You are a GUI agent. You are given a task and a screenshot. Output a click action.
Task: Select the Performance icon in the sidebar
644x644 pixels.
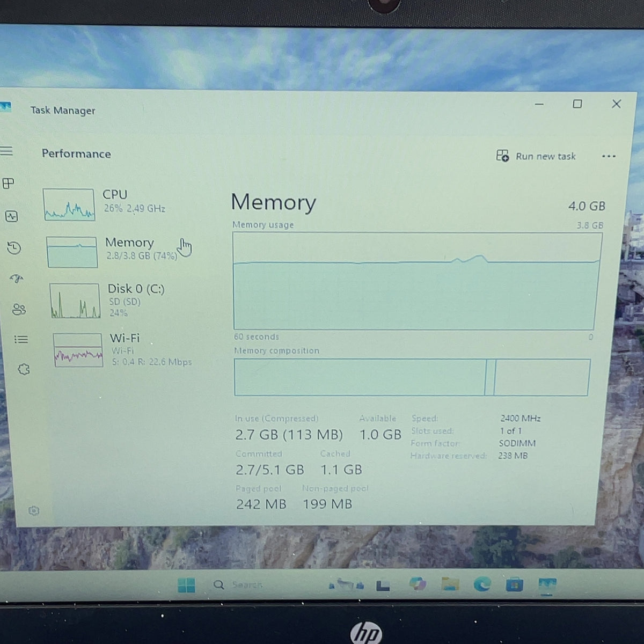tap(11, 216)
